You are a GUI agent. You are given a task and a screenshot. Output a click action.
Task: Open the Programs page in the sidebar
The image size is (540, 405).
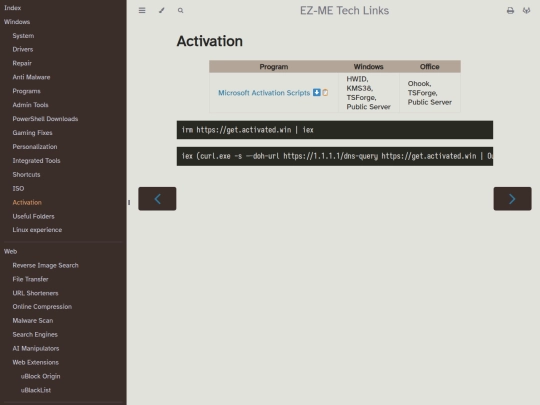[27, 91]
